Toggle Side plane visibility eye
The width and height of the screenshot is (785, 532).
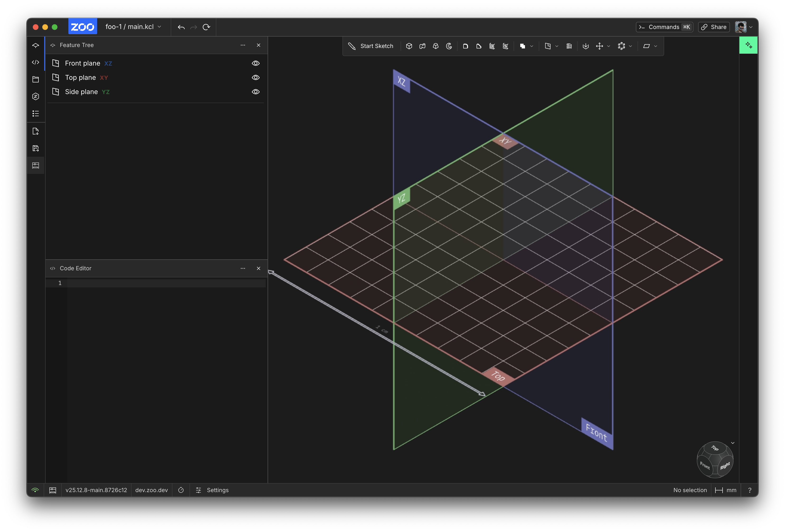pyautogui.click(x=256, y=91)
